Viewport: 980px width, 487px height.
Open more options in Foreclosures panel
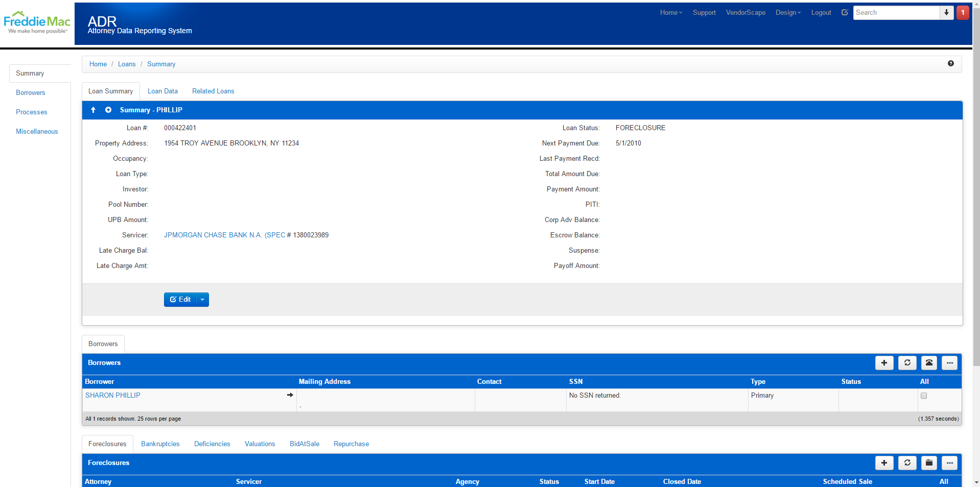(950, 463)
